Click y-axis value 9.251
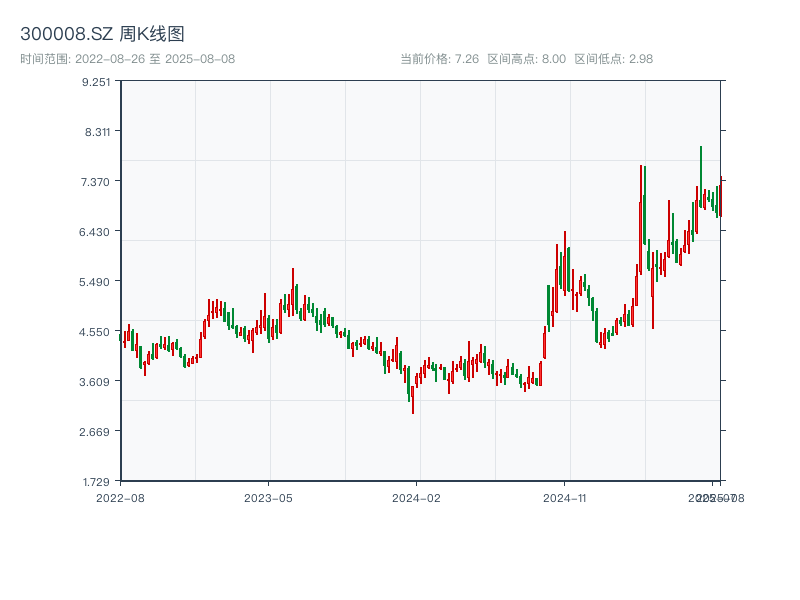Screen dimensions: 800x600 (96, 82)
